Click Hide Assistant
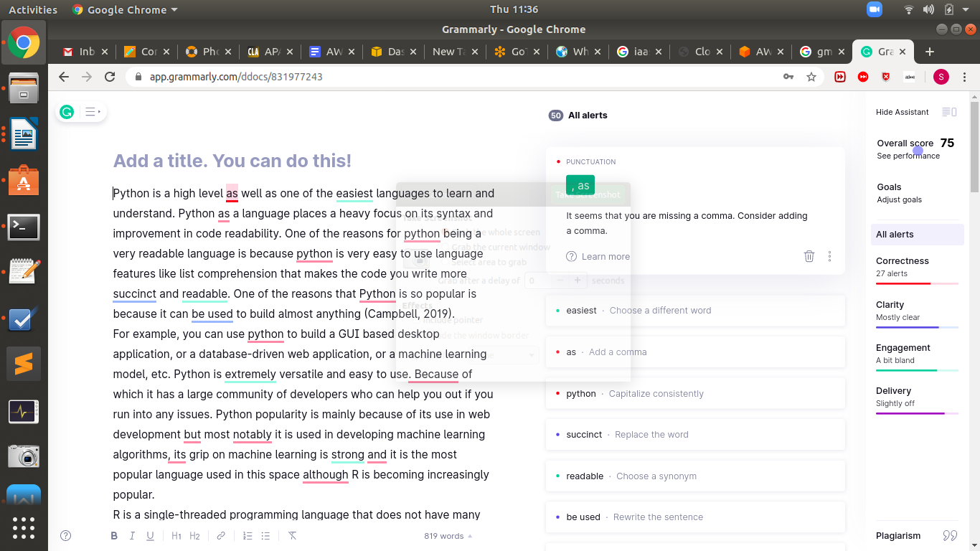 pos(903,112)
